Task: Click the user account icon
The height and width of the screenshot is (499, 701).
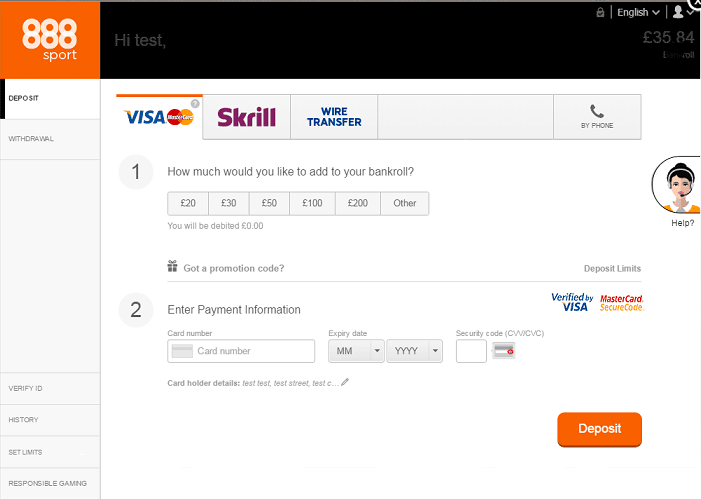Action: click(x=679, y=12)
